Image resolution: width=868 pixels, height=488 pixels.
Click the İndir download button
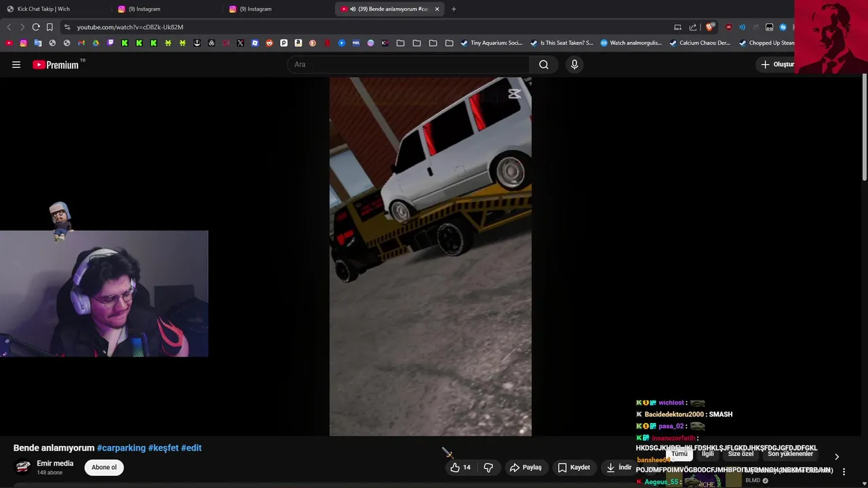(x=618, y=467)
